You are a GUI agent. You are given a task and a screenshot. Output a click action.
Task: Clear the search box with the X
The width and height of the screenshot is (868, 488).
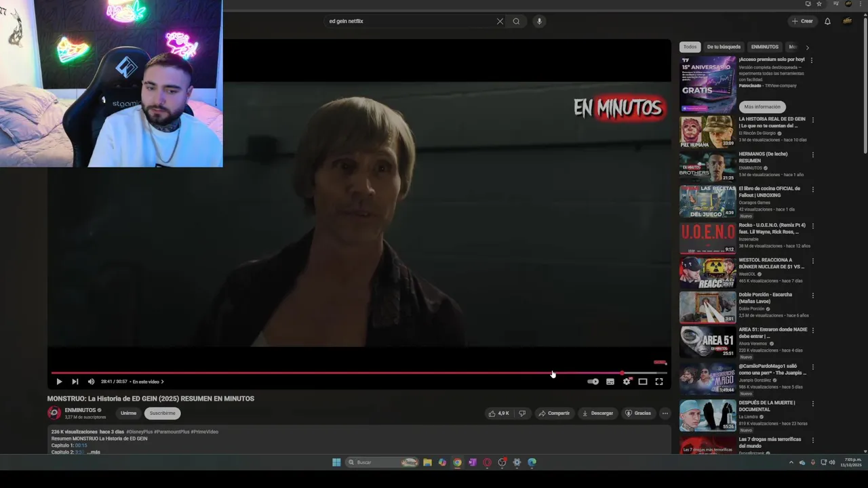click(x=500, y=21)
